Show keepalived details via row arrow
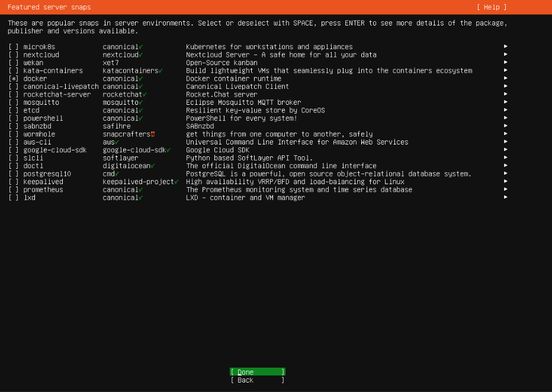 (x=506, y=182)
